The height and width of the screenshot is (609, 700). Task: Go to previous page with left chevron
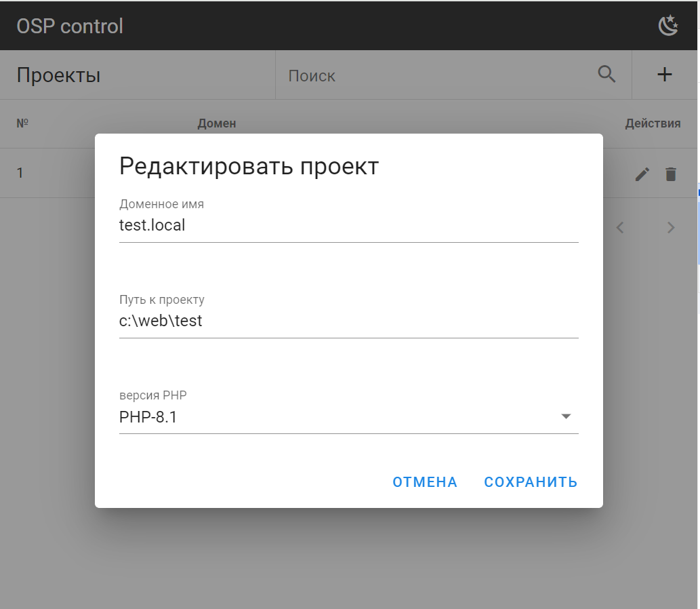point(619,228)
